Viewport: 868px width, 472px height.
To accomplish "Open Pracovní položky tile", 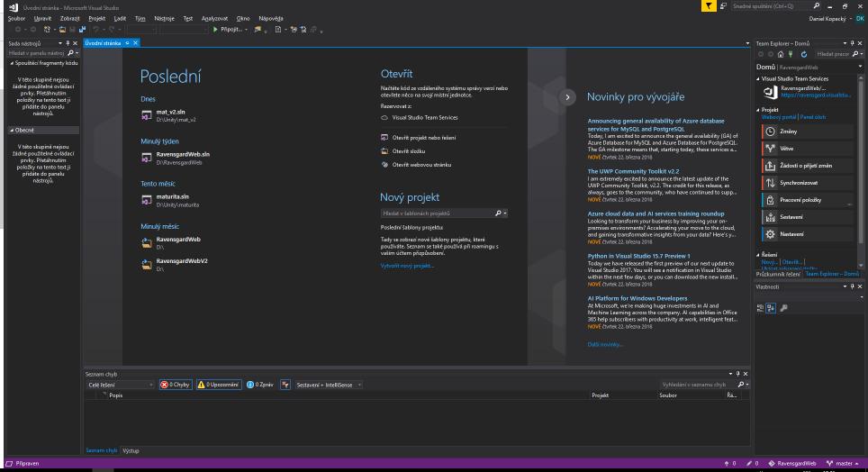I will click(x=807, y=200).
